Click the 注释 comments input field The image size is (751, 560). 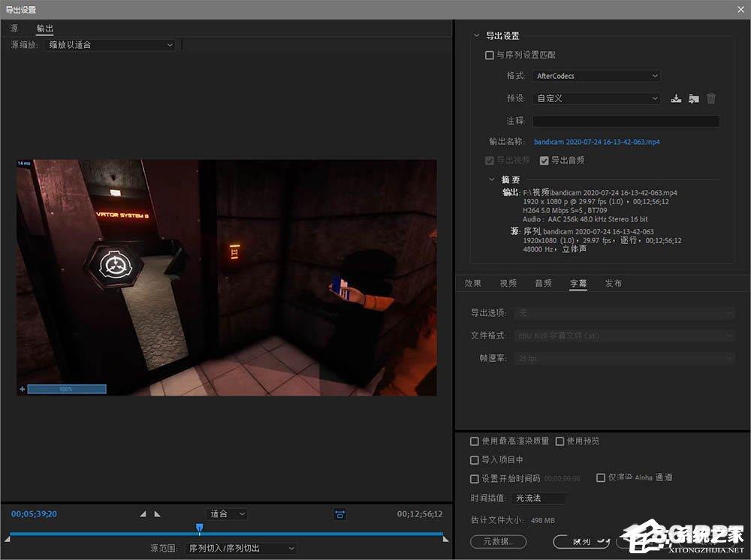click(x=626, y=121)
